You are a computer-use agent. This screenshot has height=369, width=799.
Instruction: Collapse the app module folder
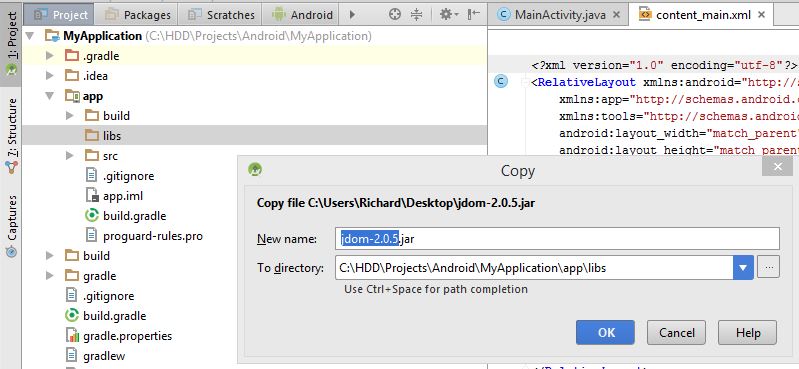[x=49, y=96]
